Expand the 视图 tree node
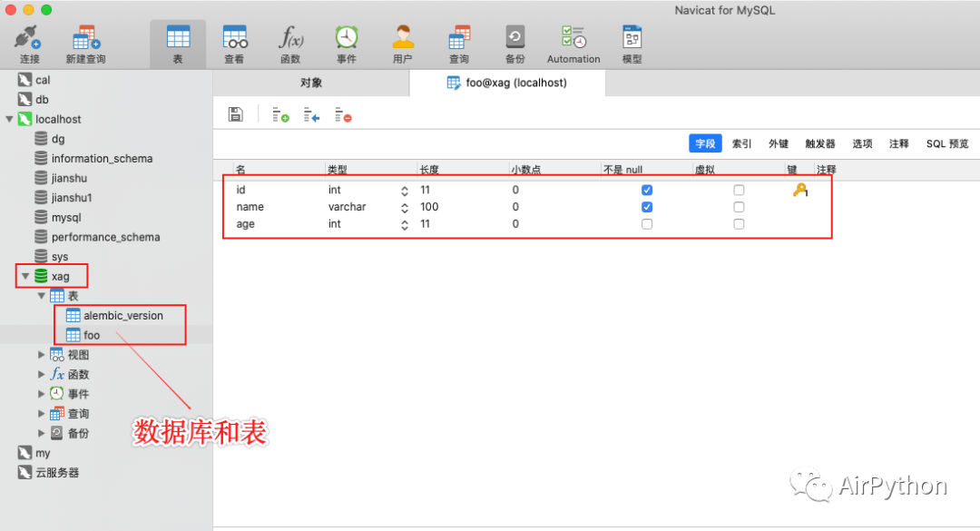The image size is (980, 531). [40, 354]
